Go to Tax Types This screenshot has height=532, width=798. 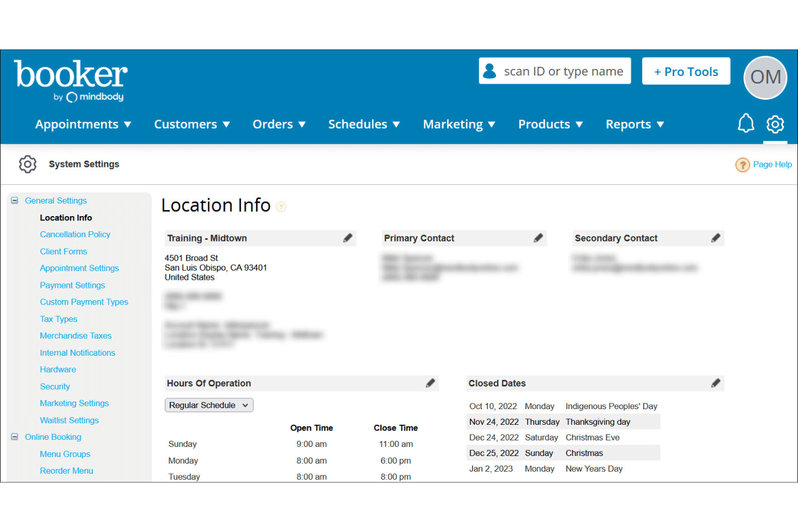pyautogui.click(x=59, y=319)
